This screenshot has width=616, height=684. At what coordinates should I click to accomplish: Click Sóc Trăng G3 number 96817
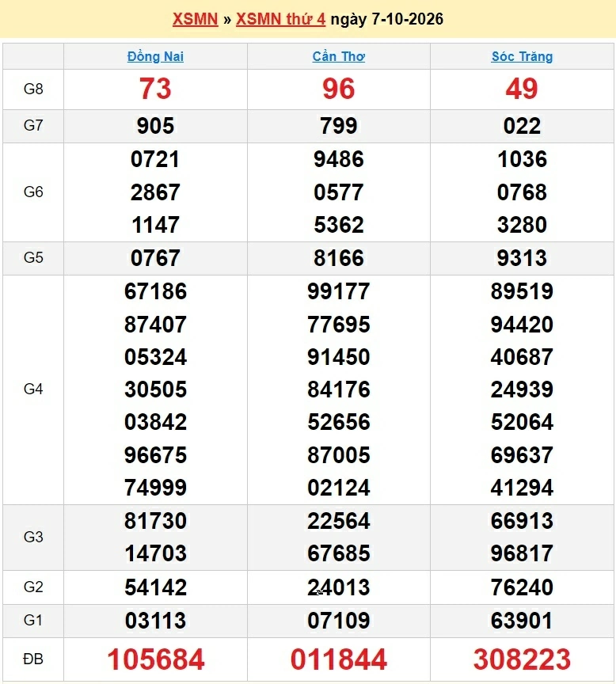tap(522, 553)
